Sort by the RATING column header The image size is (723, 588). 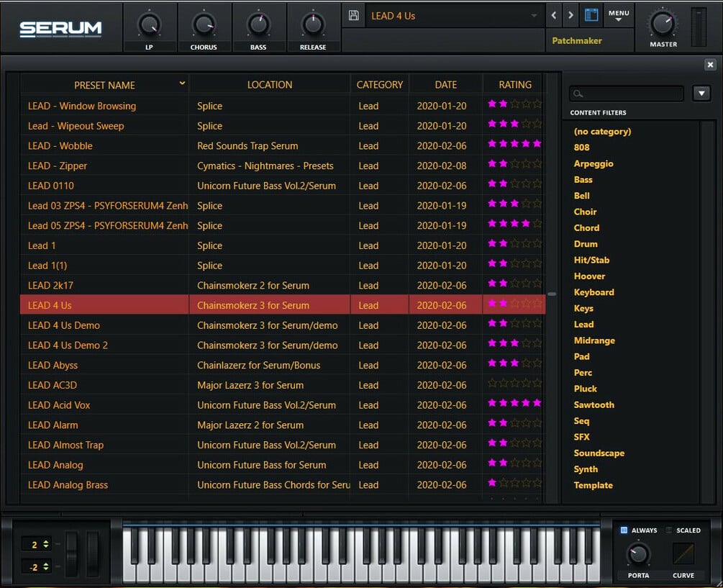[x=514, y=85]
